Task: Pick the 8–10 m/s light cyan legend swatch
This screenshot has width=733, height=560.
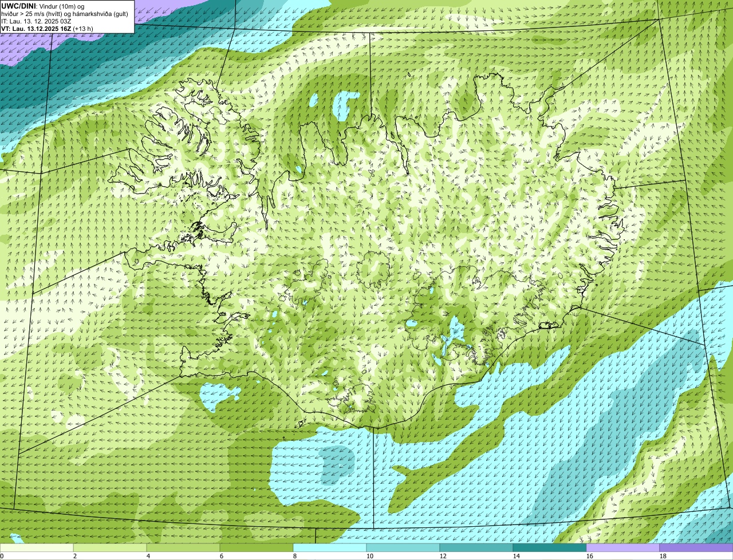Action: coord(330,547)
